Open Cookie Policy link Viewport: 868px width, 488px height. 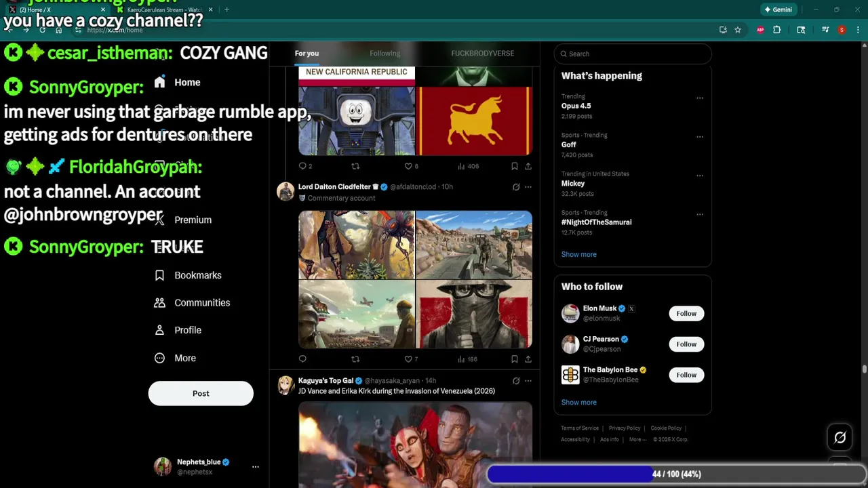coord(666,428)
